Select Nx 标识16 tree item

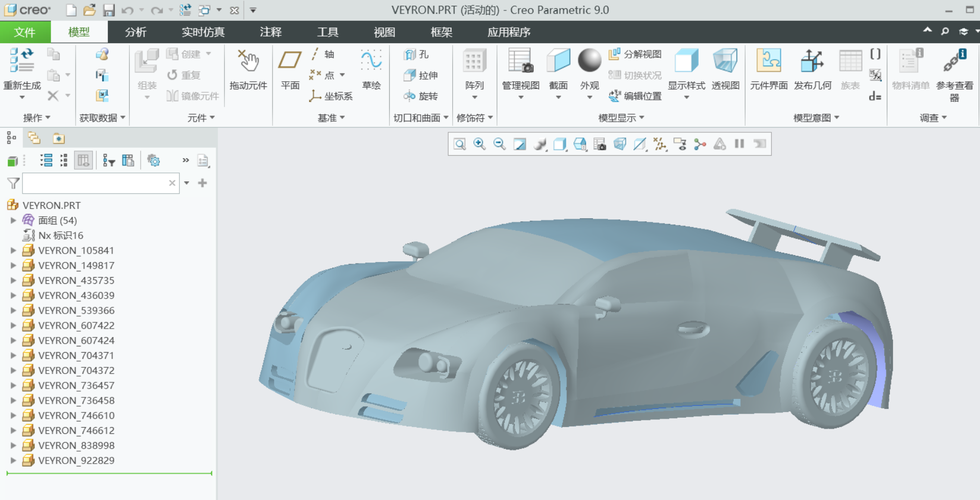60,235
